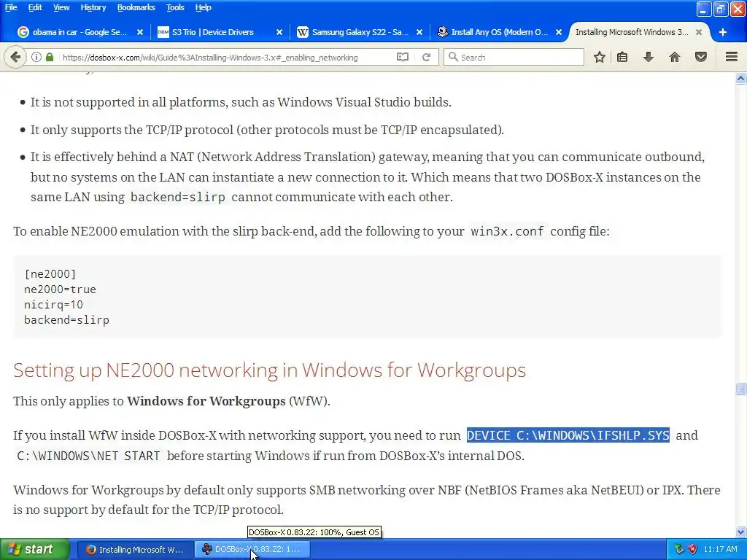Open the Edit menu
Screen dimensions: 747x560
[35, 7]
